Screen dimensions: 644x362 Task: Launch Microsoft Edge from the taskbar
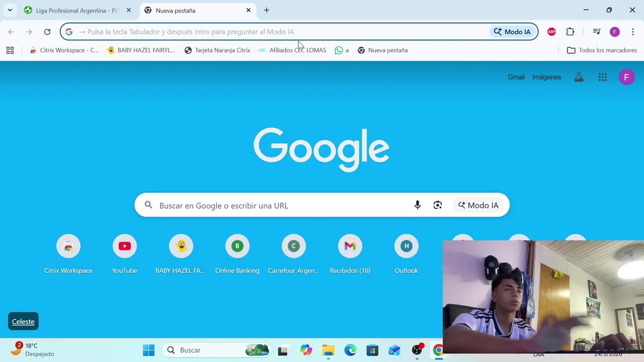pos(350,350)
